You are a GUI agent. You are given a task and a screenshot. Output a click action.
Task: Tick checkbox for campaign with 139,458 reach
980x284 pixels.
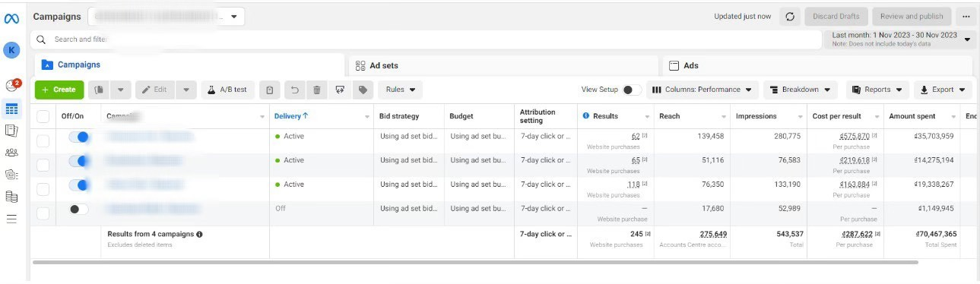(x=43, y=140)
